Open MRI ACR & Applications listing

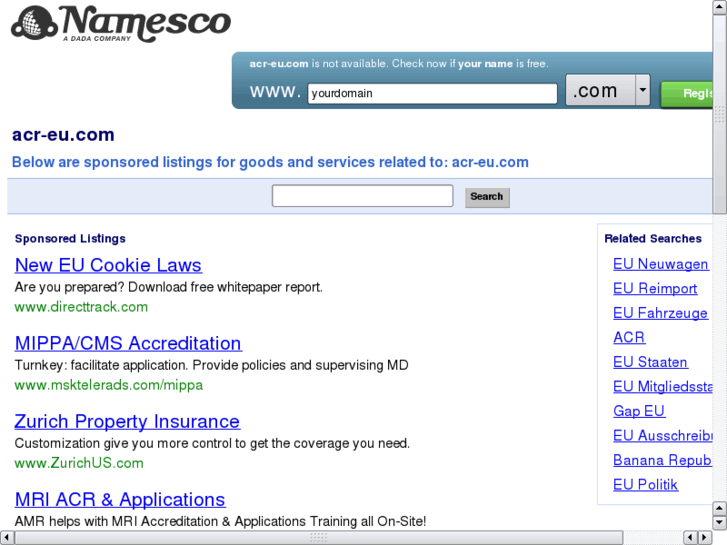[120, 500]
